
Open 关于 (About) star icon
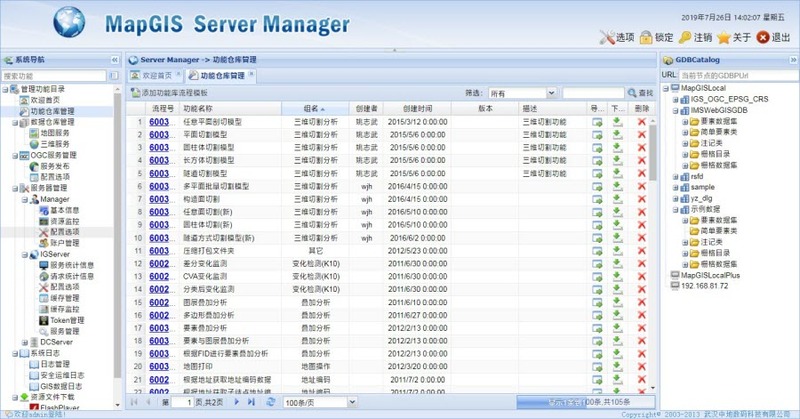click(x=723, y=38)
